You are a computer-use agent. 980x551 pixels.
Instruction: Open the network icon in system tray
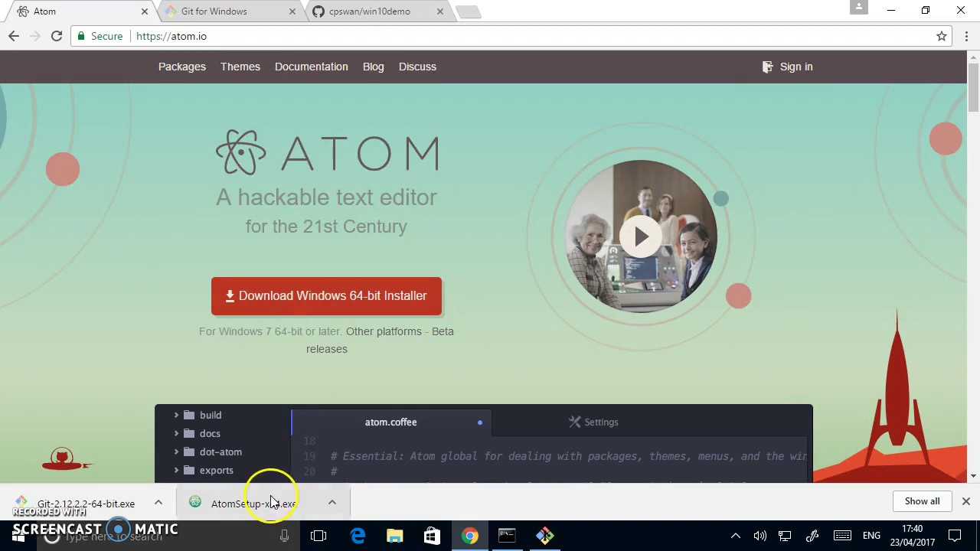tap(785, 536)
